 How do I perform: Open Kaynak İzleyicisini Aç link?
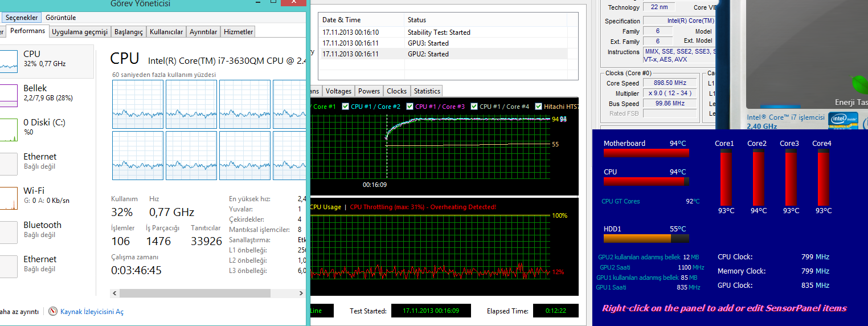coord(92,312)
